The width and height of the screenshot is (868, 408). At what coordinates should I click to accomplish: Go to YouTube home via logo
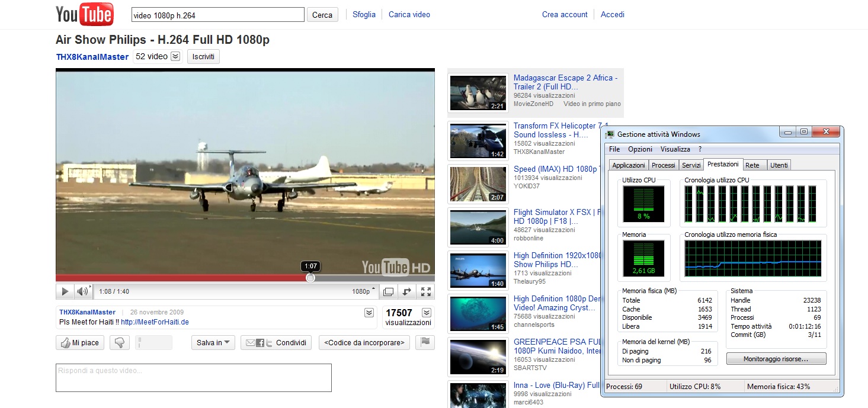[84, 15]
